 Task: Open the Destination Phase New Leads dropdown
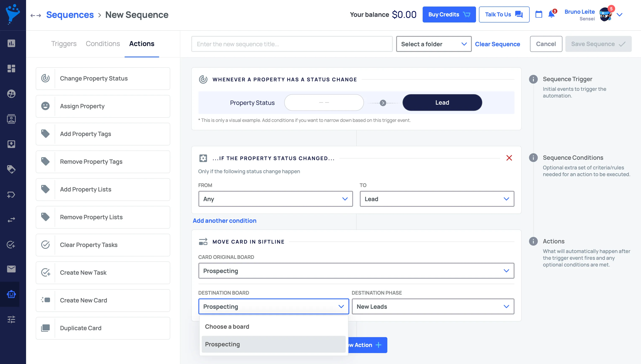pyautogui.click(x=433, y=306)
